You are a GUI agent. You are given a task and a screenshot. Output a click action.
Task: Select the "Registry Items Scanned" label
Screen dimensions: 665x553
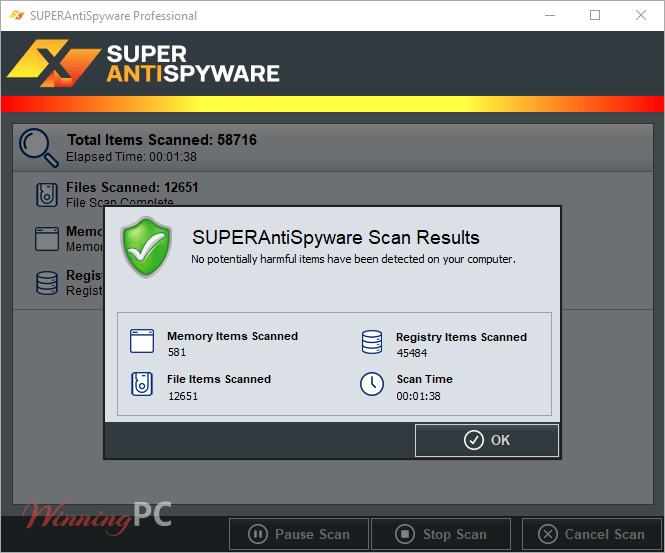pos(461,337)
